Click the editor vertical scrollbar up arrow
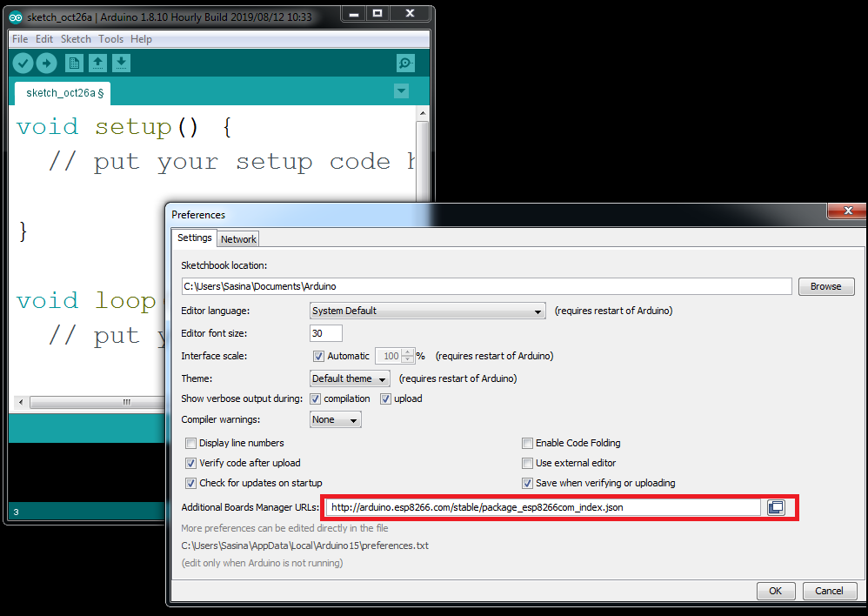Viewport: 868px width, 616px height. pos(423,113)
